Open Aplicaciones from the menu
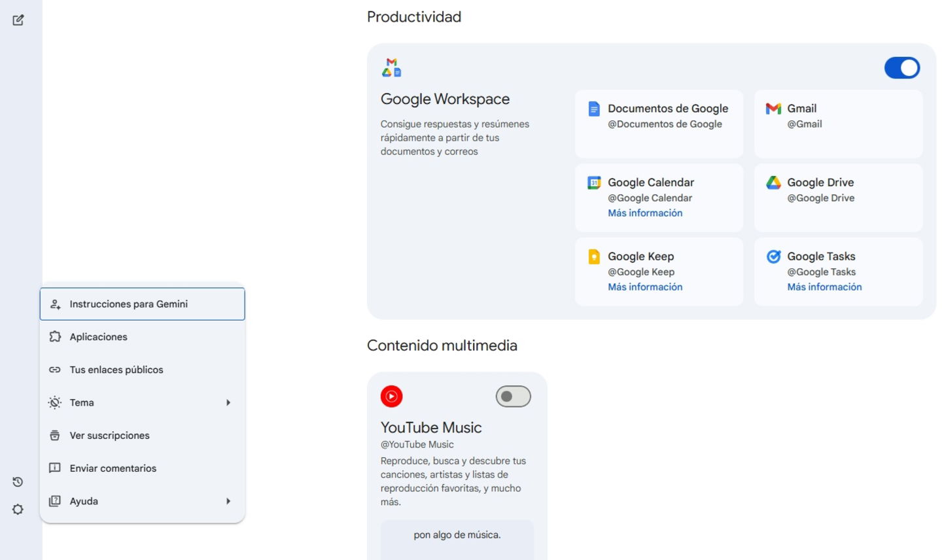The image size is (942, 560). point(98,336)
